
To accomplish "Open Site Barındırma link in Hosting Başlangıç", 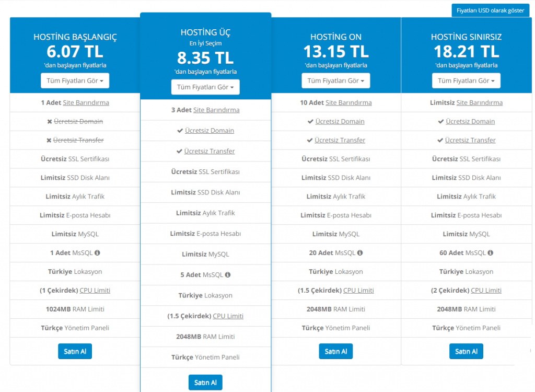I will tap(86, 103).
